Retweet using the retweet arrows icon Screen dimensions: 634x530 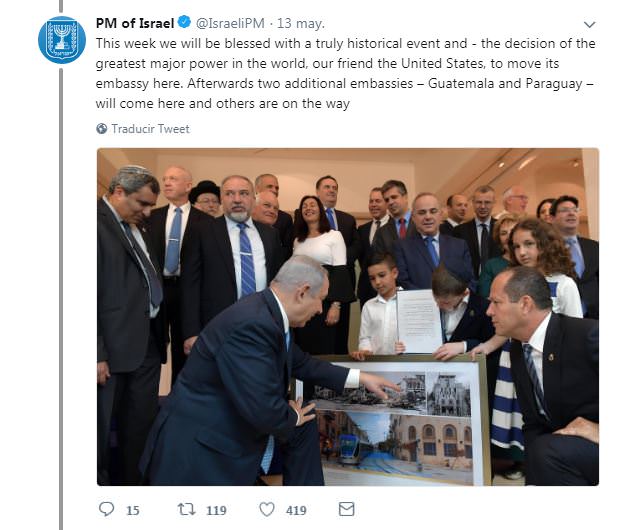tap(187, 509)
